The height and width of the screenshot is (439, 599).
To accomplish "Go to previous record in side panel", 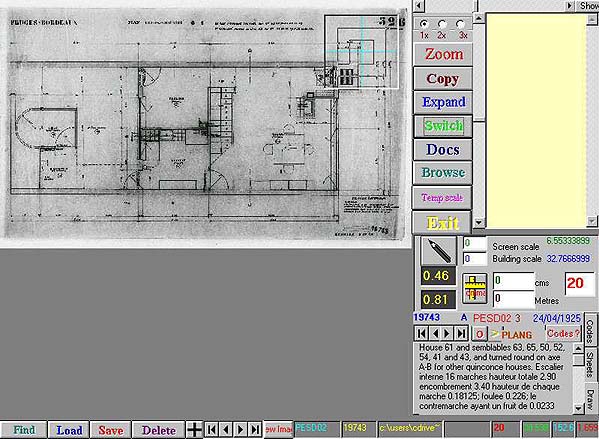I will 435,334.
